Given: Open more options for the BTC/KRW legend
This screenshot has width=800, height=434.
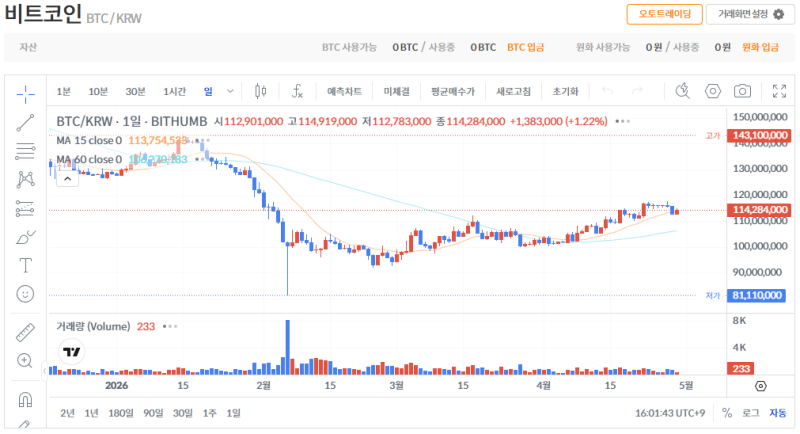Looking at the screenshot, I should [x=622, y=121].
